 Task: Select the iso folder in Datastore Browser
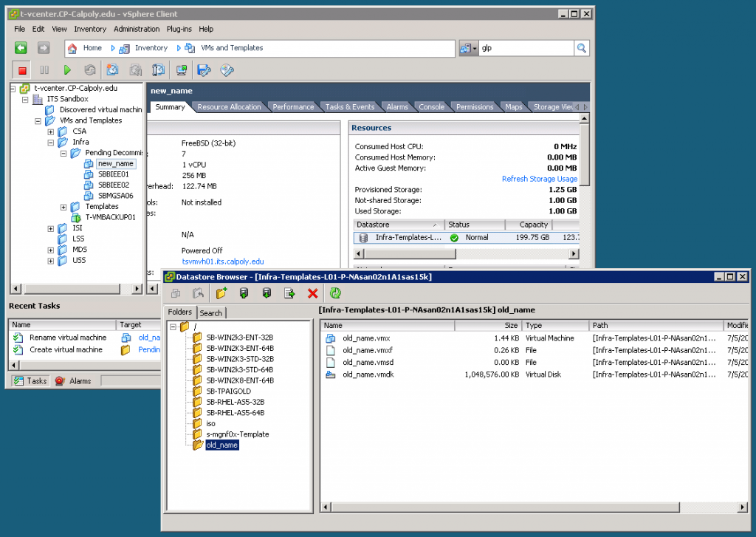click(210, 424)
